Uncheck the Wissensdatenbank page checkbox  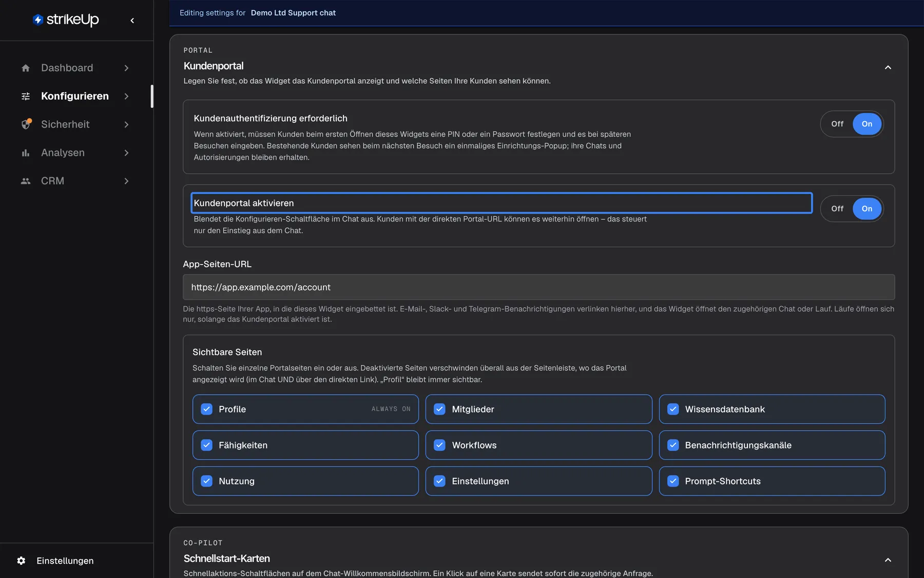point(673,409)
